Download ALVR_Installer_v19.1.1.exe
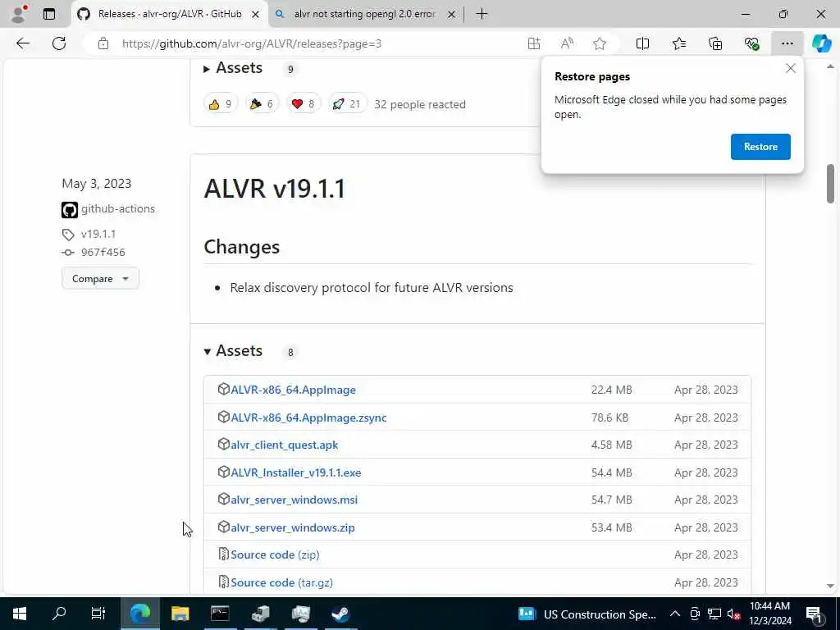 (295, 473)
